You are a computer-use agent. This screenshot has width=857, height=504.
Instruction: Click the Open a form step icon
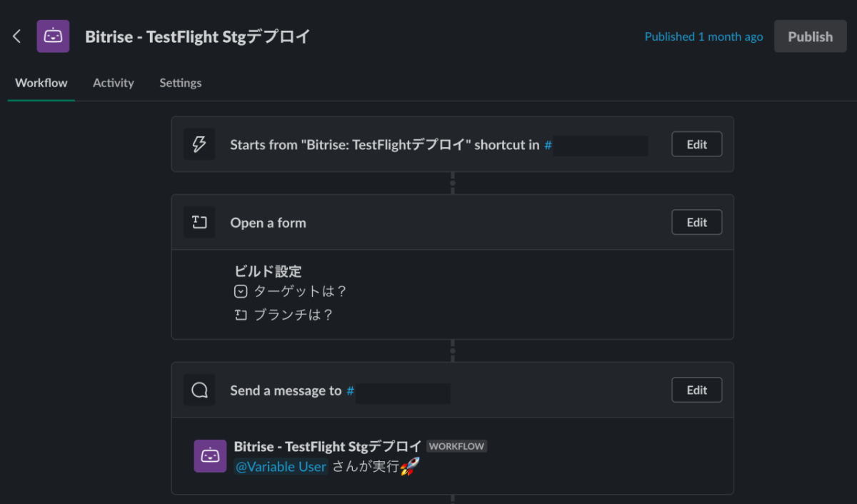(x=199, y=223)
